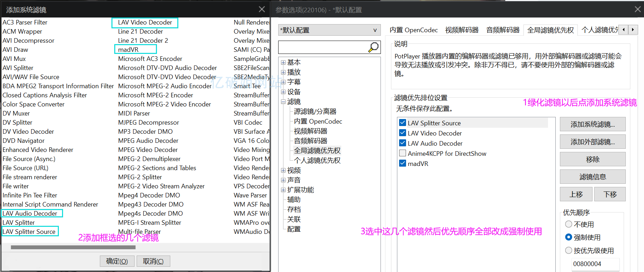Close the 添加系统滤镜 dialog
This screenshot has height=272, width=644.
pos(262,9)
